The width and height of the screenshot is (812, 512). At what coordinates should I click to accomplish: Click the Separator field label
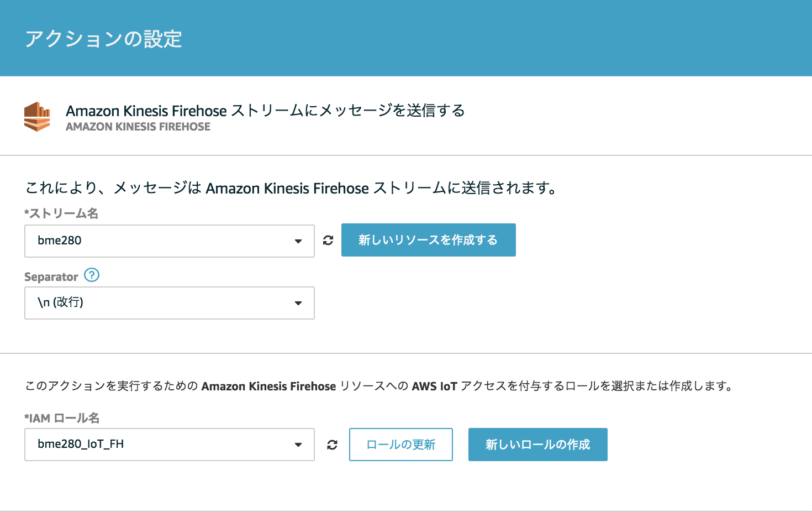coord(51,276)
